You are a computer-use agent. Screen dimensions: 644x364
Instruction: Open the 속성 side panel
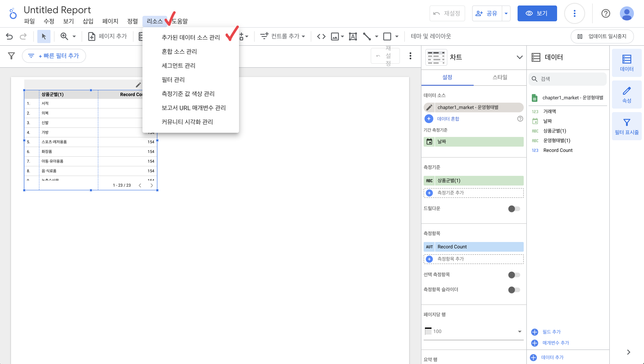(x=626, y=95)
